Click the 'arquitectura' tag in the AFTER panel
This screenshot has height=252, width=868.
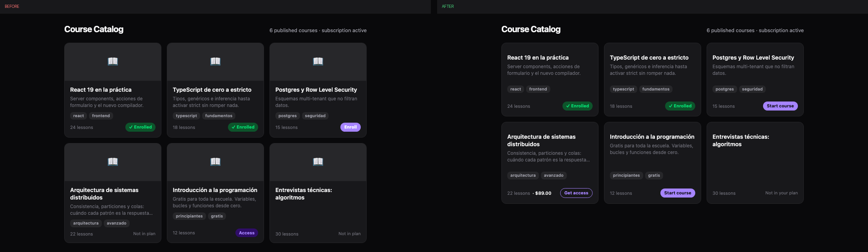coord(523,175)
